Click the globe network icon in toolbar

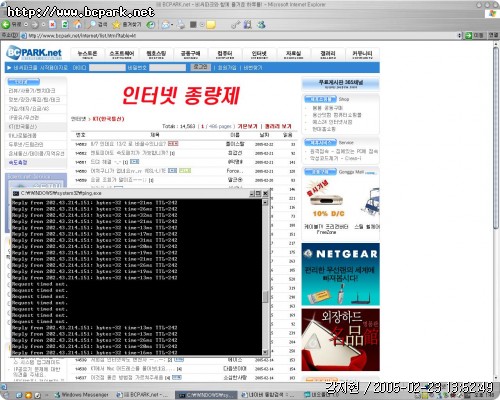coord(261,24)
